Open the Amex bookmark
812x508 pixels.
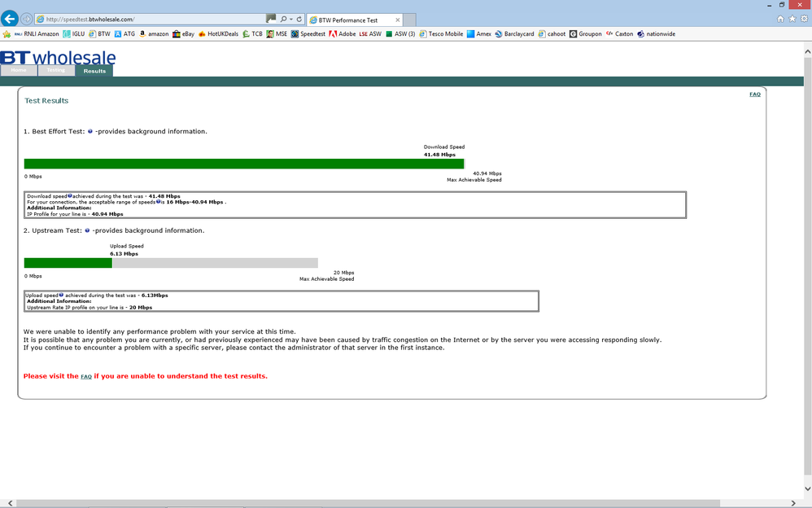tap(479, 34)
